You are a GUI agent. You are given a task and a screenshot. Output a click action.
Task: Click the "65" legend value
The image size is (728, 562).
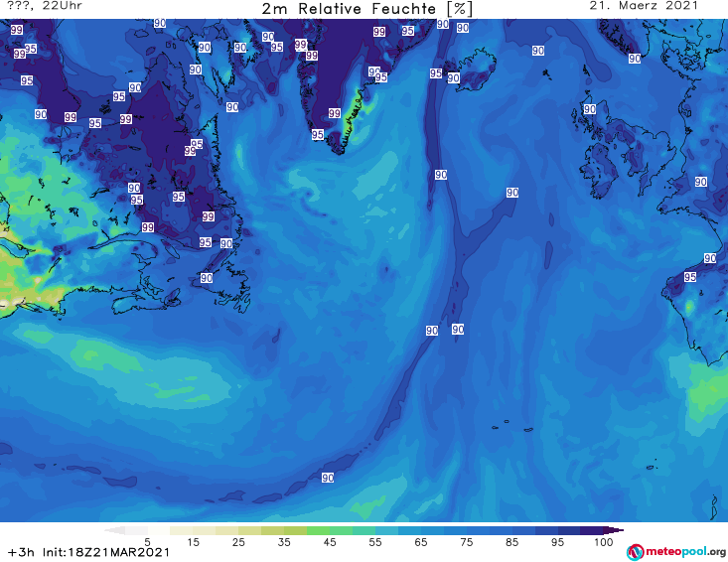pos(421,541)
